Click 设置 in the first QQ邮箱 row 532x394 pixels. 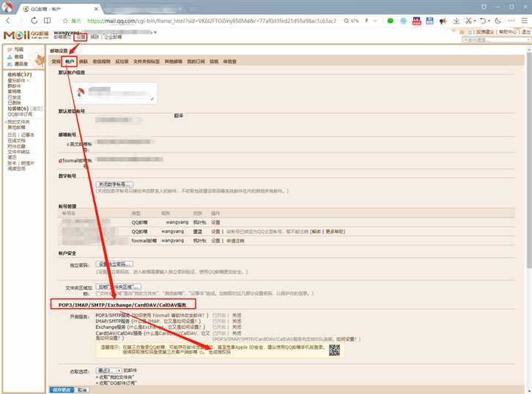pyautogui.click(x=215, y=223)
